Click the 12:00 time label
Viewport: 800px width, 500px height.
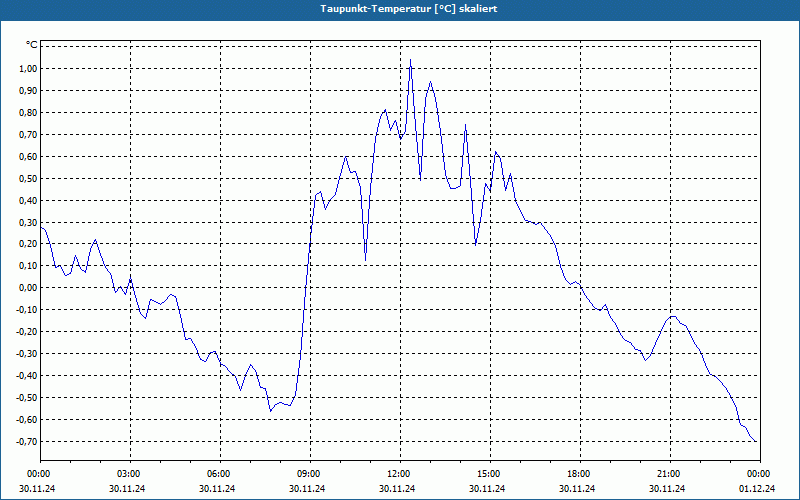point(400,474)
